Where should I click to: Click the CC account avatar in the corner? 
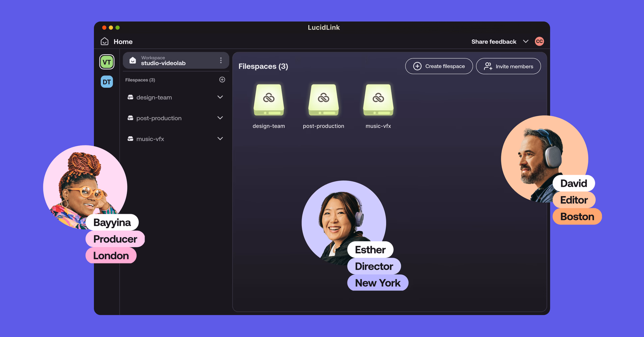click(539, 41)
